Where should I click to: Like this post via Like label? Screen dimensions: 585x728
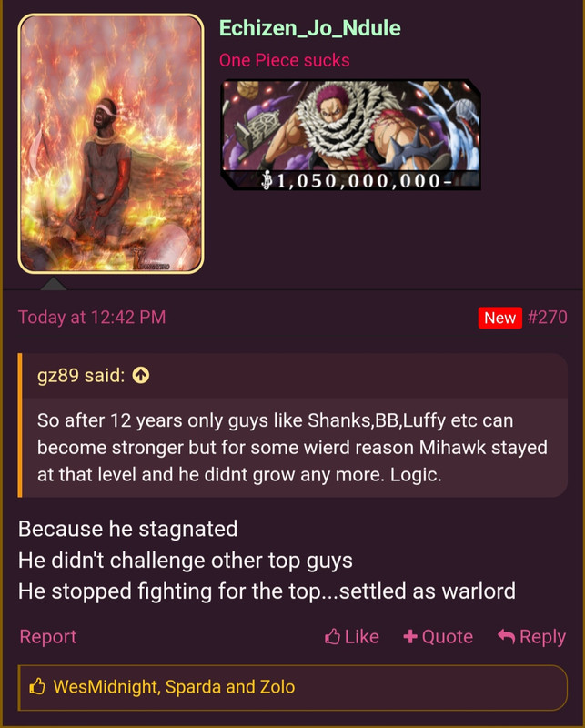(x=362, y=636)
